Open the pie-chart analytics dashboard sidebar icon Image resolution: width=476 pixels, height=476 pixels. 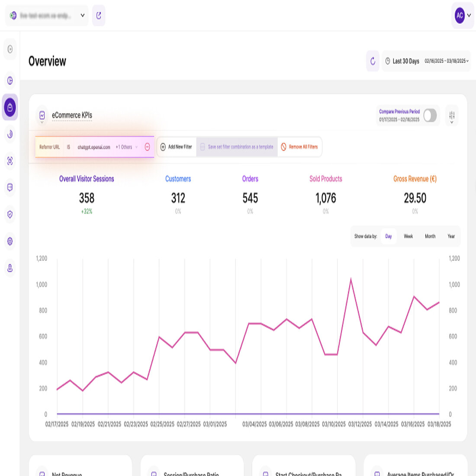[x=10, y=81]
